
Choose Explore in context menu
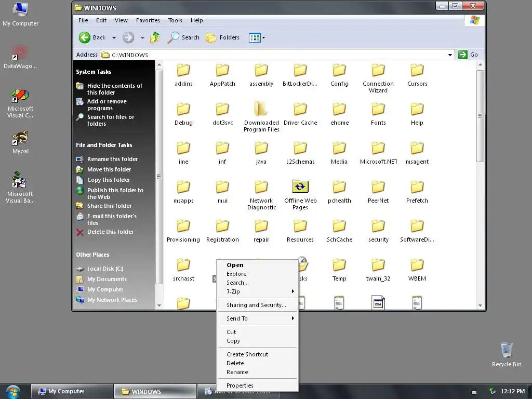click(x=258, y=274)
